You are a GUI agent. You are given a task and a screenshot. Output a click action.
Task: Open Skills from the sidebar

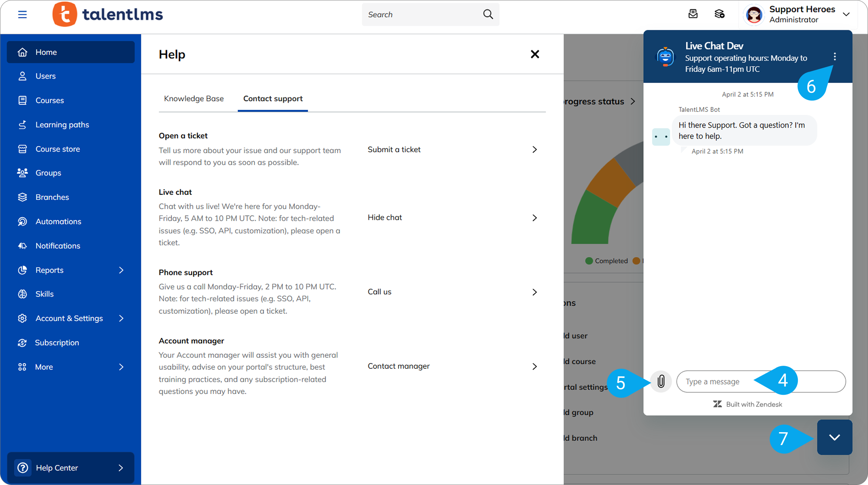pyautogui.click(x=44, y=294)
